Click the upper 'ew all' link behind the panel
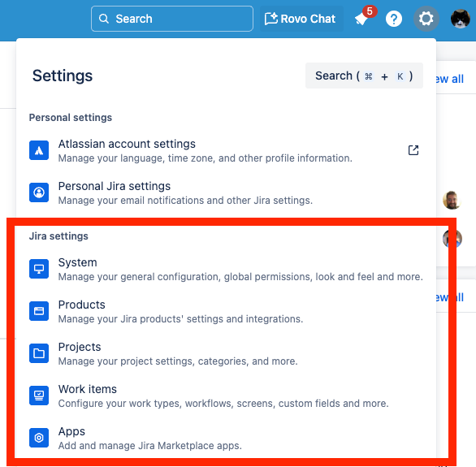476x467 pixels. [x=450, y=79]
